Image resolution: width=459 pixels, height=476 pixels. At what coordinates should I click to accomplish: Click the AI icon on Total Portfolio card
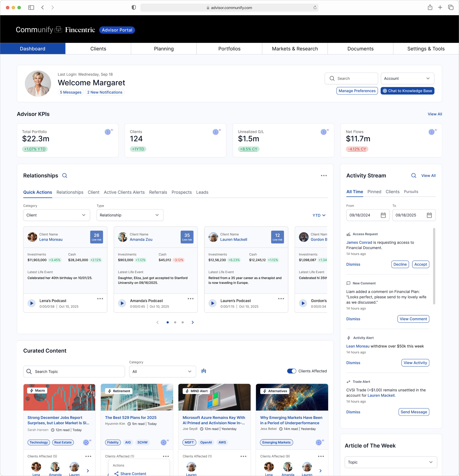point(108,132)
